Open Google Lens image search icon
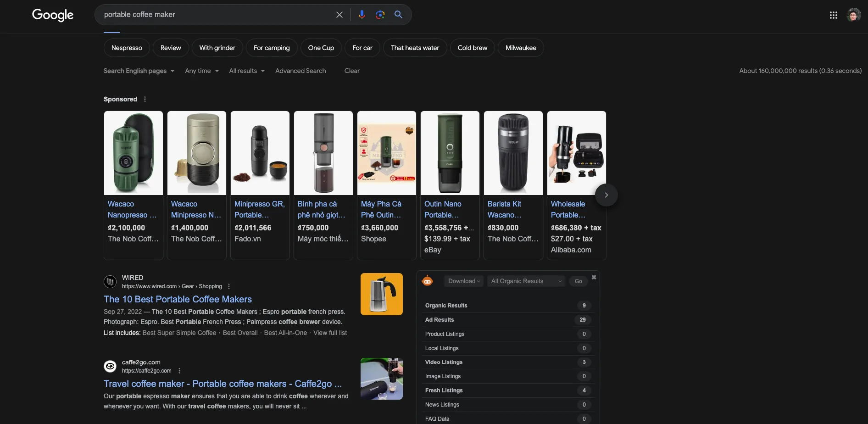 point(380,15)
